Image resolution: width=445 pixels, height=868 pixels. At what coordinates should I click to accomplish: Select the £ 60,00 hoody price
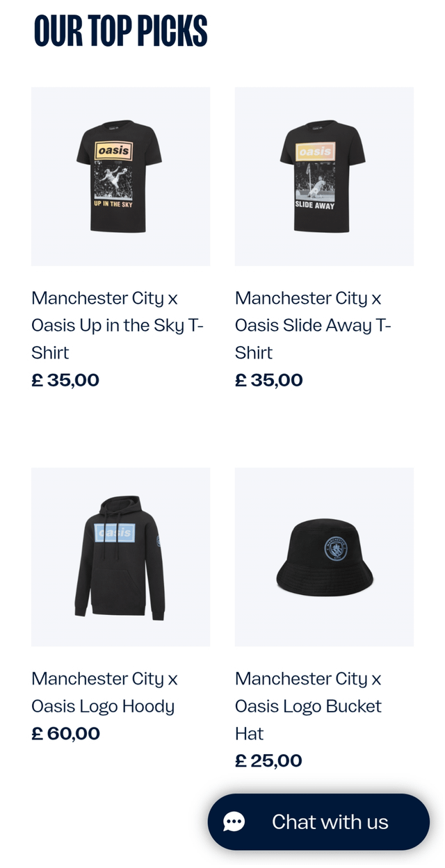(x=65, y=733)
